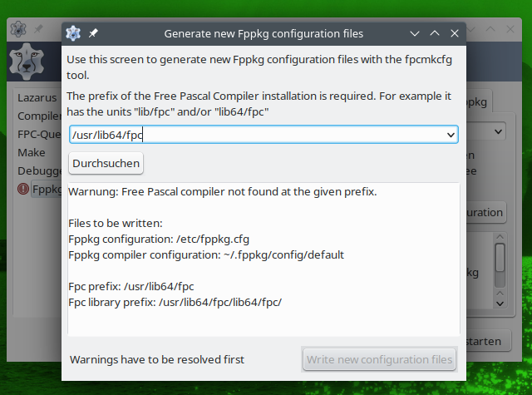Click Warnings have to be resolved first label
The width and height of the screenshot is (532, 395).
157,359
